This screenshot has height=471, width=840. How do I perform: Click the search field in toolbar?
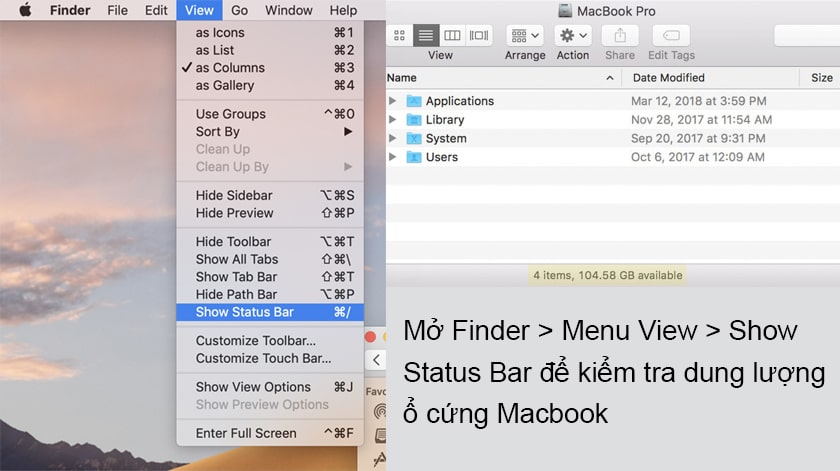(807, 35)
